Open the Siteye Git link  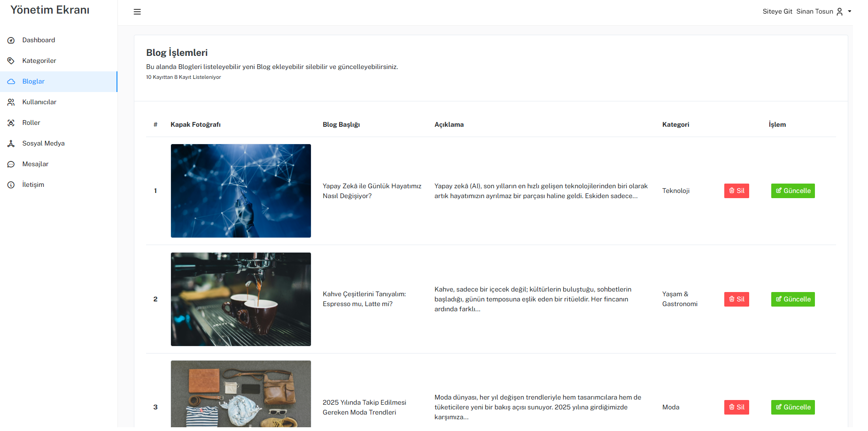(777, 11)
